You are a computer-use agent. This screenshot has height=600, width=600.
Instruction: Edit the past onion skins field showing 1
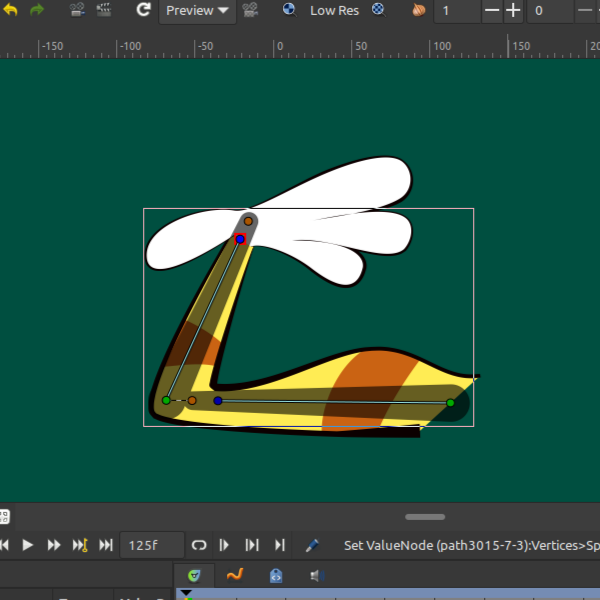[x=457, y=11]
